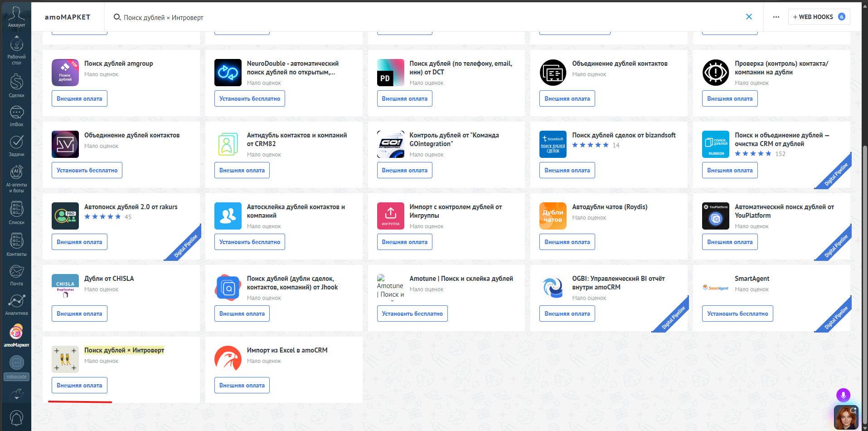868x431 pixels.
Task: Click the + WEB HOOKS button
Action: pos(819,17)
